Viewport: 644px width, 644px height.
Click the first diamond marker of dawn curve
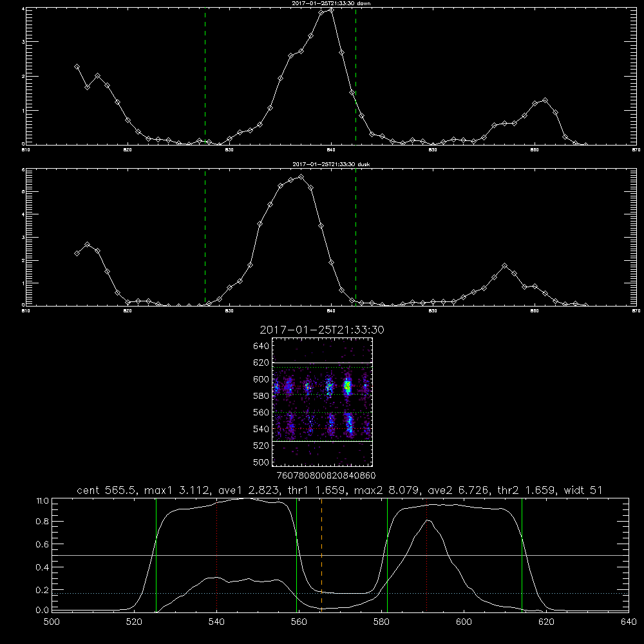tap(77, 66)
